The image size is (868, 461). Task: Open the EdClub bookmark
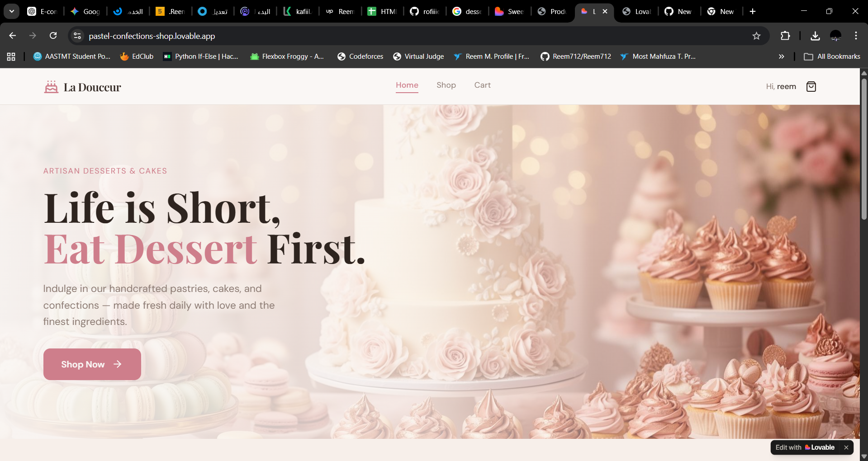tap(137, 56)
